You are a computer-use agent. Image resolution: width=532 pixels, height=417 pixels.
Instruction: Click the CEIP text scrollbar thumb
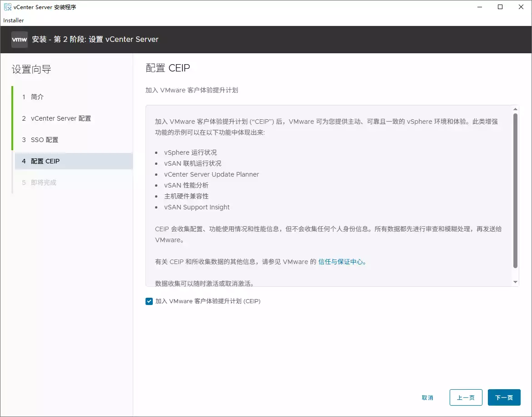pyautogui.click(x=515, y=191)
